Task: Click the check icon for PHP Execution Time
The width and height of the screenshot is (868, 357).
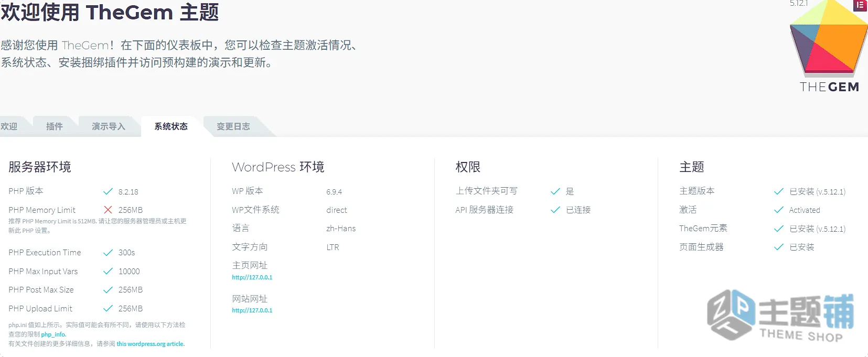Action: (x=108, y=253)
